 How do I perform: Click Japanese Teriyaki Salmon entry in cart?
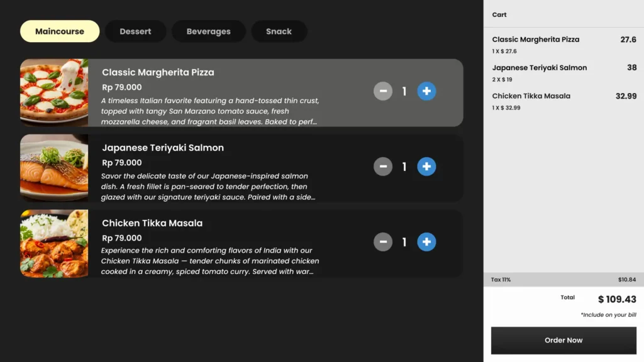pos(540,68)
